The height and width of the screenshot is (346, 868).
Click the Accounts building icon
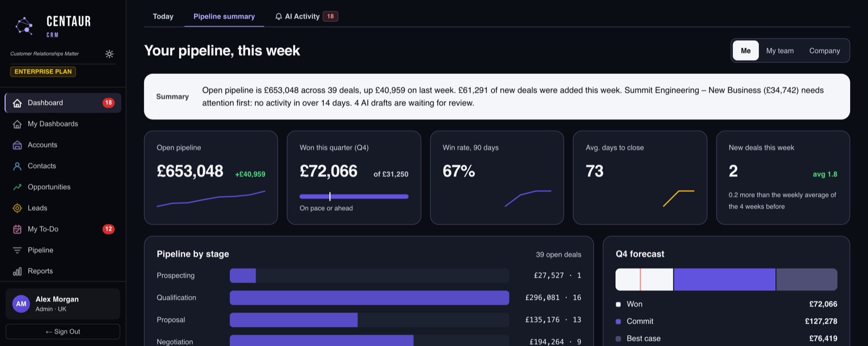tap(17, 145)
